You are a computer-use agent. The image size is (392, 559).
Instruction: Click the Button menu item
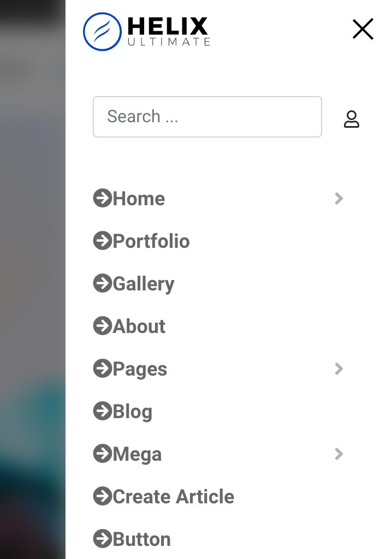click(x=142, y=539)
